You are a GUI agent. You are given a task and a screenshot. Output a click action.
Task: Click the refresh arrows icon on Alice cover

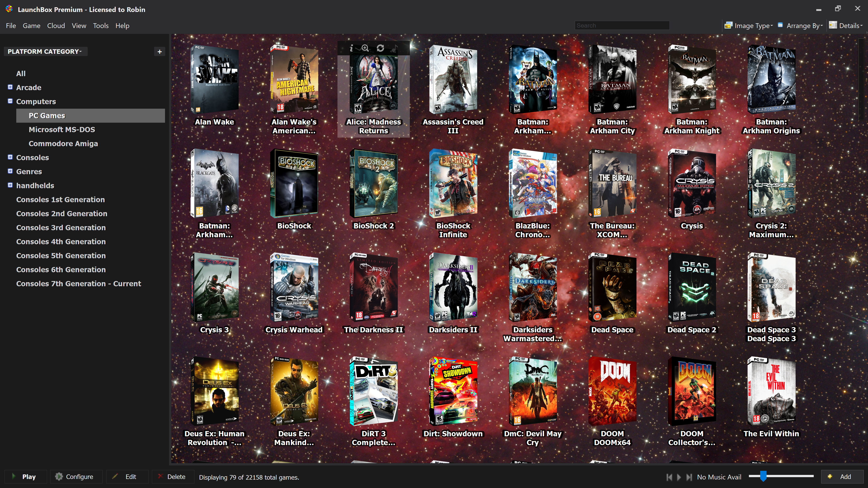[380, 48]
